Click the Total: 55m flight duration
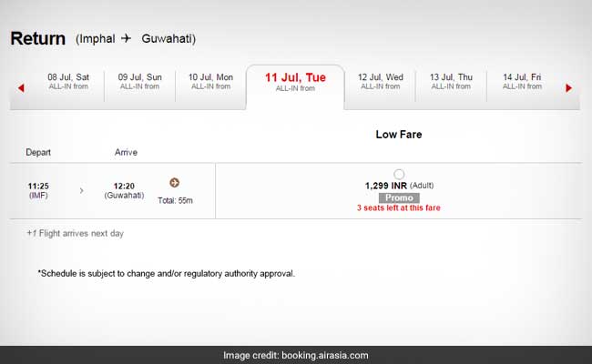This screenshot has height=364, width=592. click(175, 200)
